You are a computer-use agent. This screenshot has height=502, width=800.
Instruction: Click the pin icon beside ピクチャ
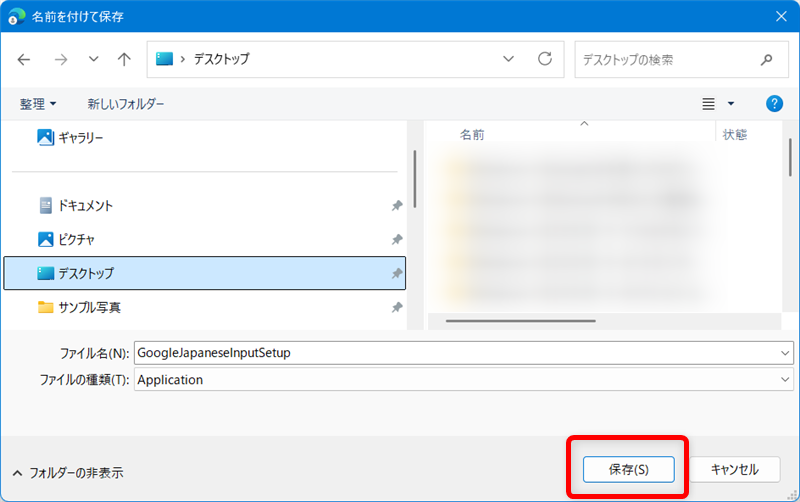pyautogui.click(x=396, y=239)
